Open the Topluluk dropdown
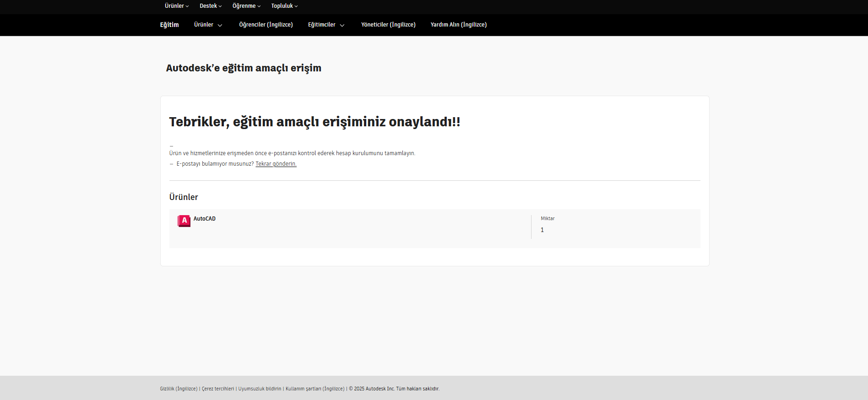Screen dimensions: 868x400 click(284, 6)
